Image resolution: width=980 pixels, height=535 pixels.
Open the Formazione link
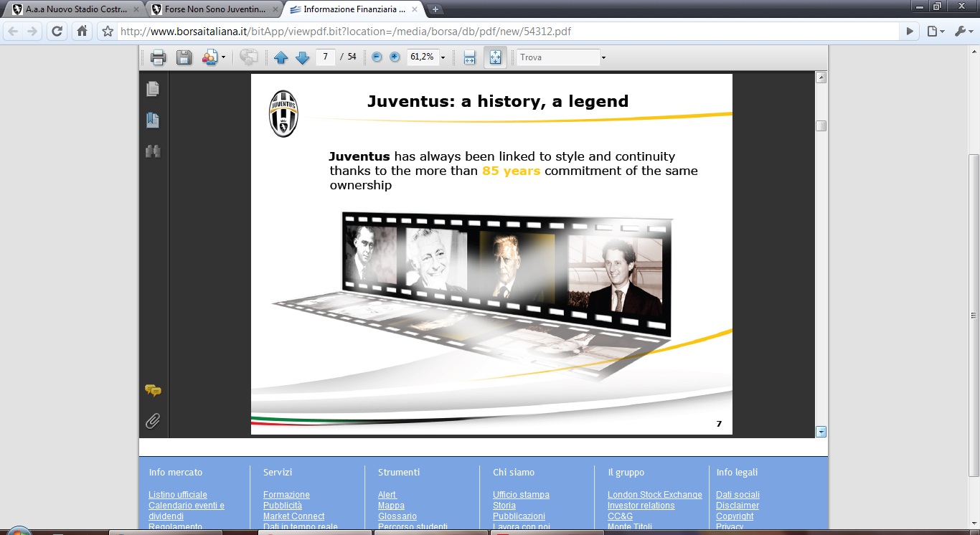[286, 495]
